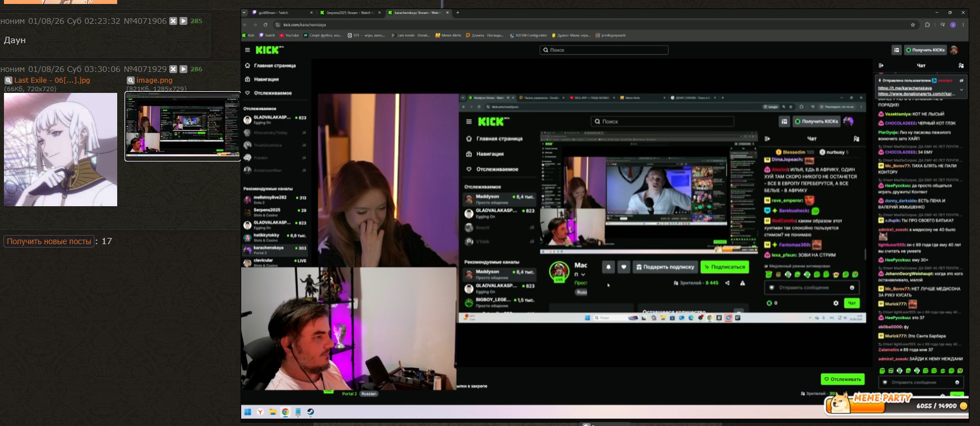The width and height of the screenshot is (980, 426).
Task: Bookmark the page with the star icon
Action: click(x=913, y=25)
